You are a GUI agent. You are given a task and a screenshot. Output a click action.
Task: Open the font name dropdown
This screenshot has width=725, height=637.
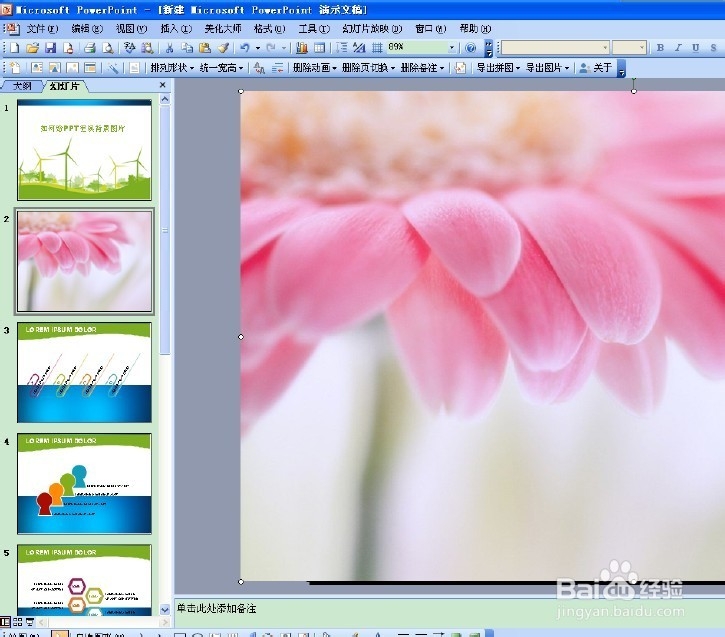pos(605,48)
